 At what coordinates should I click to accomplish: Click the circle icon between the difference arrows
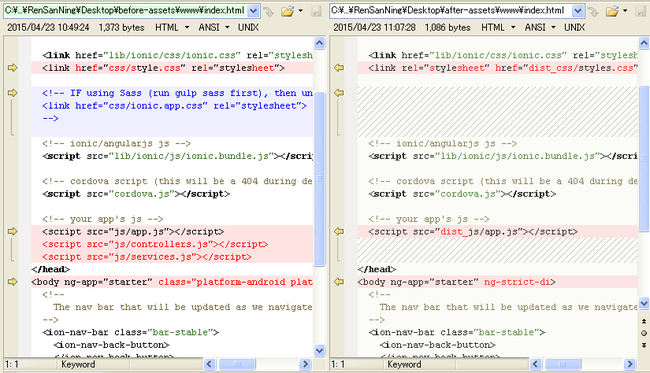[644, 333]
